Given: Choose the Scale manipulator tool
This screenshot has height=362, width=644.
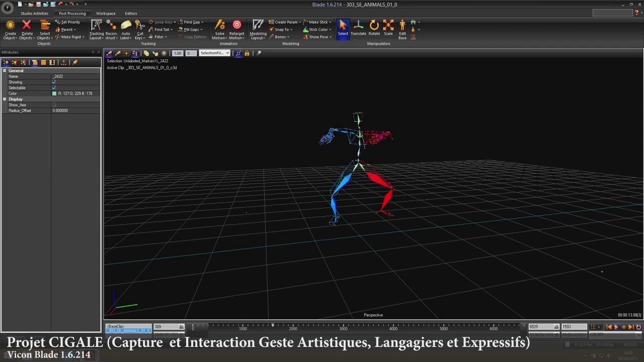Looking at the screenshot, I should [388, 27].
